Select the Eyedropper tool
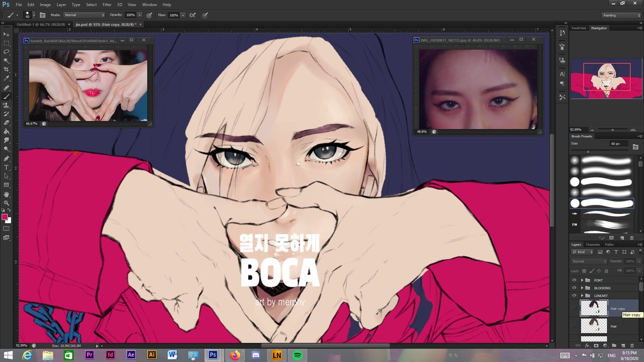The image size is (644, 362). [6, 78]
